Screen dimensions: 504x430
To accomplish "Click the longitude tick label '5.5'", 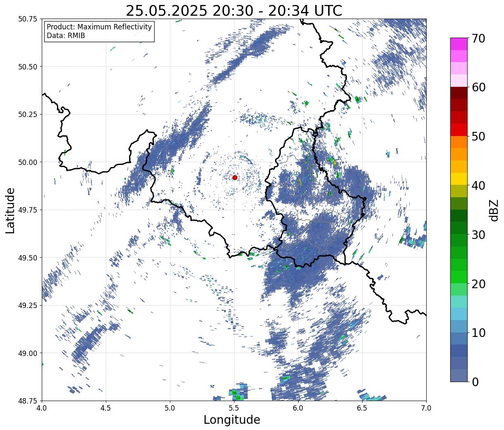I will click(234, 408).
